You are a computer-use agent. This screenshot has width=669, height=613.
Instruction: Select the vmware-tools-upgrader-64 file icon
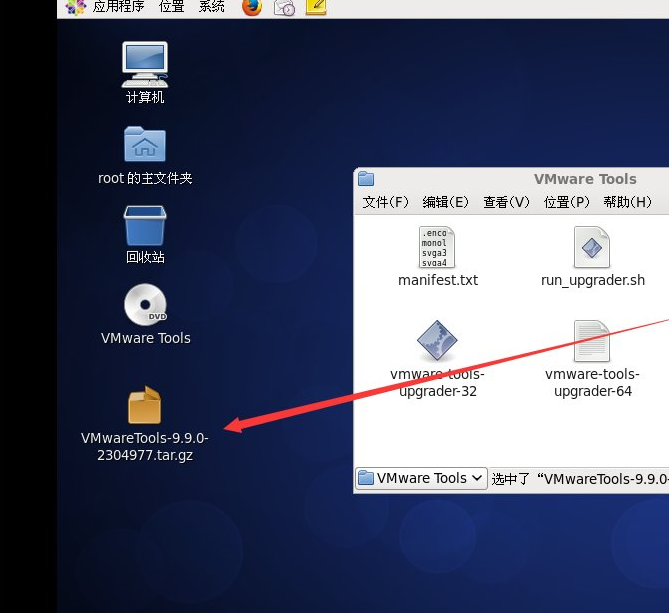[x=592, y=340]
